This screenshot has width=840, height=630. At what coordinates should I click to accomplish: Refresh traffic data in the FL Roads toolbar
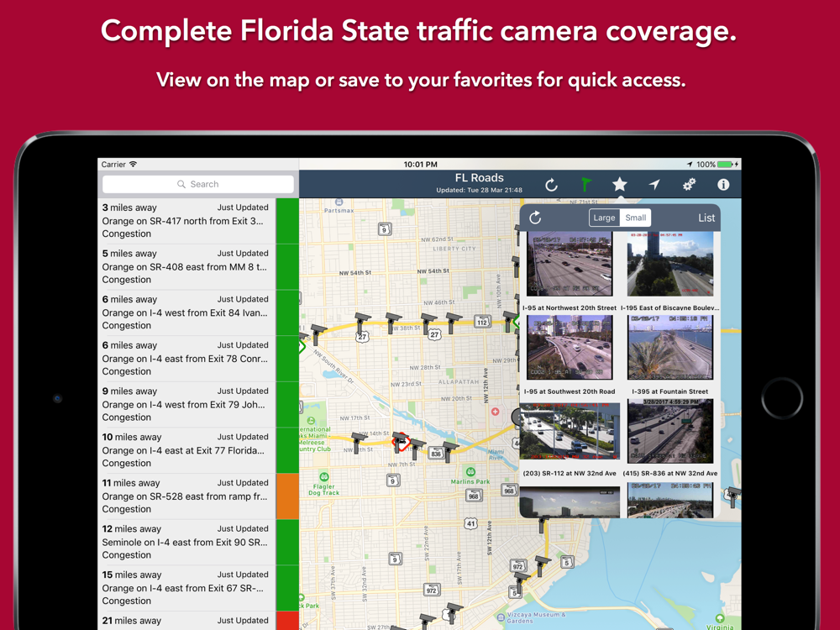(551, 186)
